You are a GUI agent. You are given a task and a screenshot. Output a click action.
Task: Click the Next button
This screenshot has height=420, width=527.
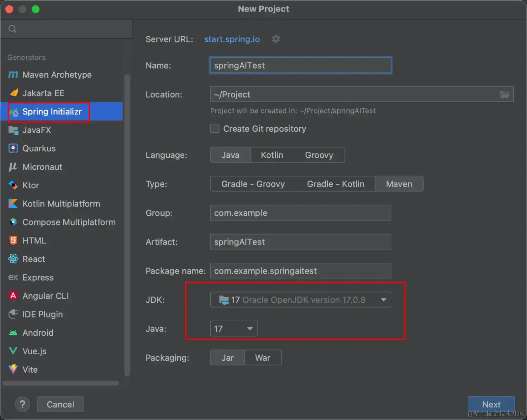click(491, 405)
